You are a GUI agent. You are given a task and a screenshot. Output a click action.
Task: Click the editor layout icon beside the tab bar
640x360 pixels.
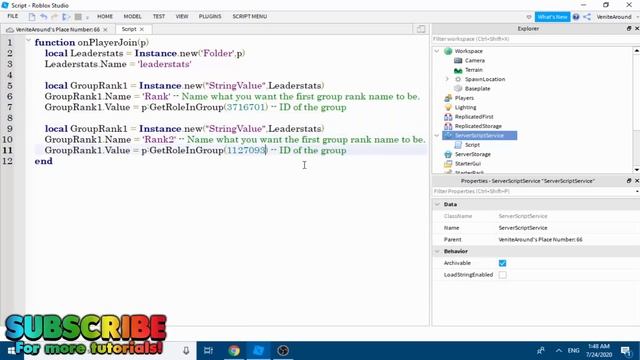coord(421,29)
